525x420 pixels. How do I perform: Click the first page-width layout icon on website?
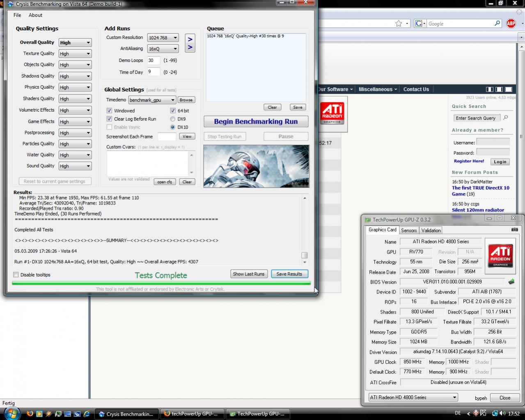tap(490, 89)
